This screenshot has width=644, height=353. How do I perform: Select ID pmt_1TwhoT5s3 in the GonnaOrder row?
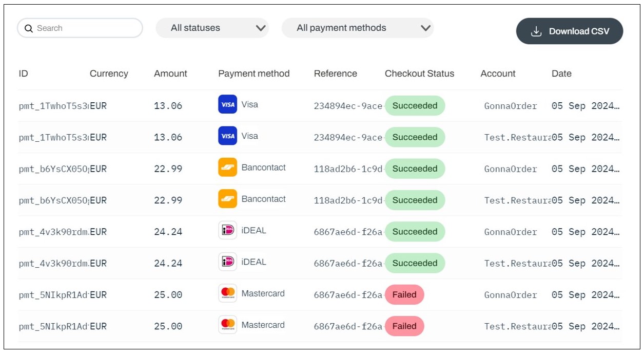pos(54,106)
